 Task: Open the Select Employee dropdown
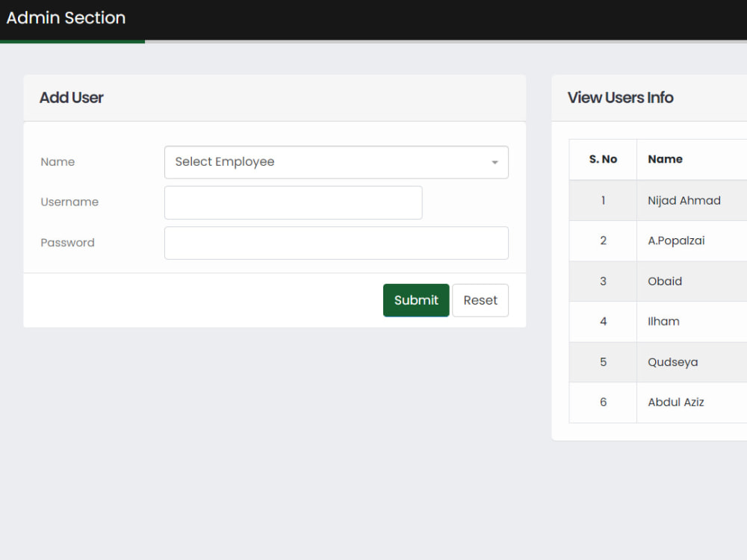coord(336,162)
